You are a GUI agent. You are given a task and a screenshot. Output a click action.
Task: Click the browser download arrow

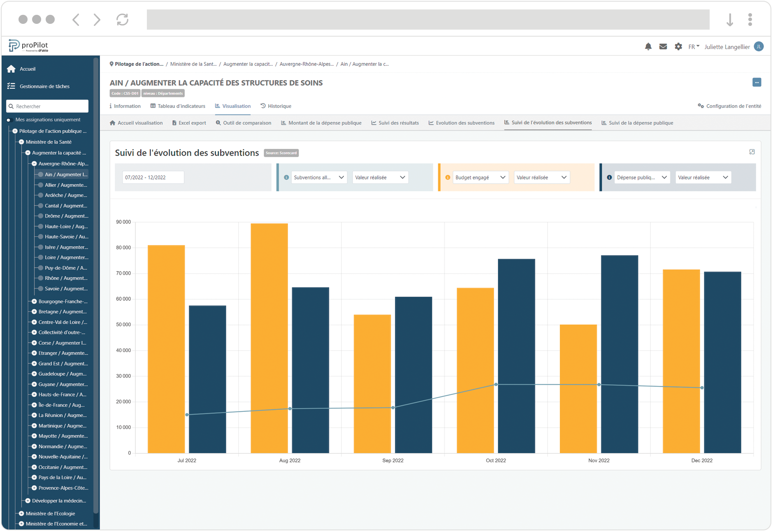[x=730, y=19]
